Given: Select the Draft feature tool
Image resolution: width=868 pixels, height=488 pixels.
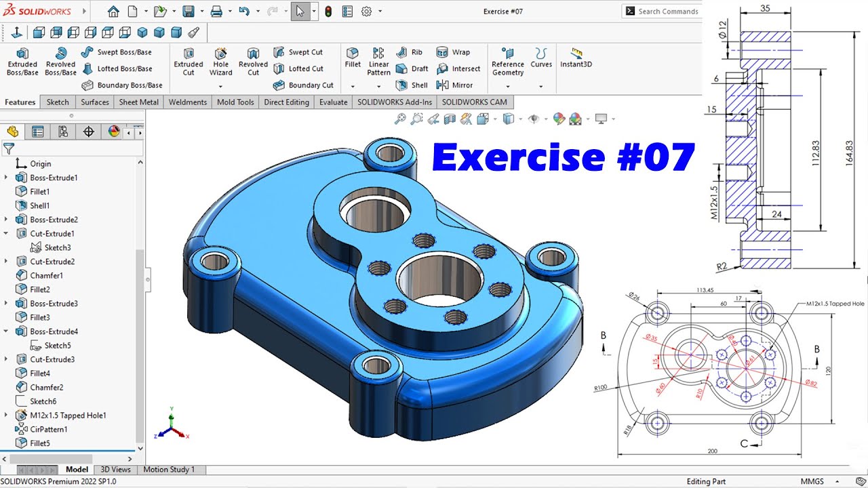Looking at the screenshot, I should click(412, 68).
